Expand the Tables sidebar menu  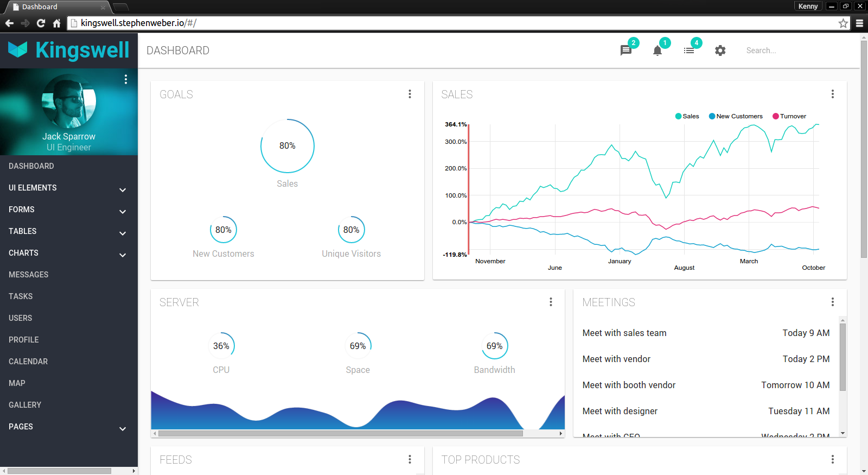[69, 231]
